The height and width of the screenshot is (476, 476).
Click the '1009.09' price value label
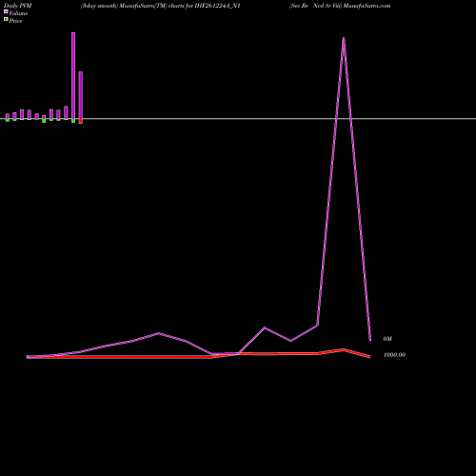pos(394,355)
